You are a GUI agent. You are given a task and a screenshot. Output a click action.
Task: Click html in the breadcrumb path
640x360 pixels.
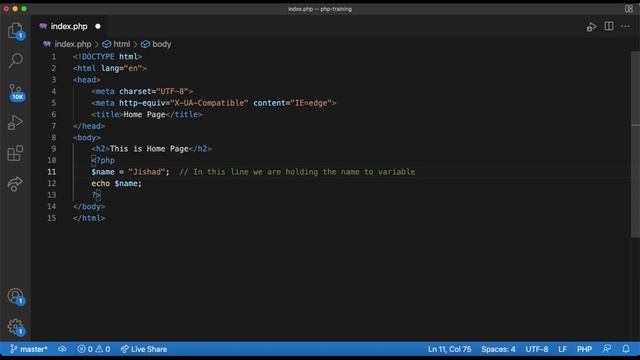tap(122, 44)
